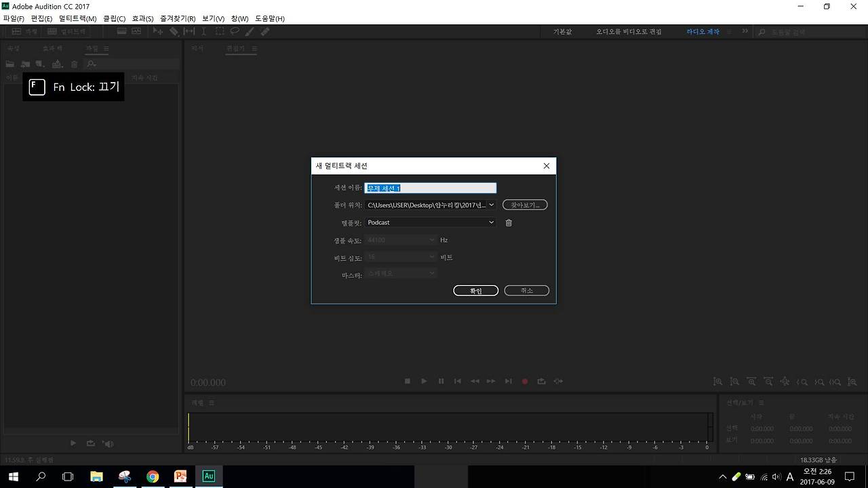This screenshot has height=488, width=868.
Task: Click the search icon in Files panel
Action: [92, 64]
